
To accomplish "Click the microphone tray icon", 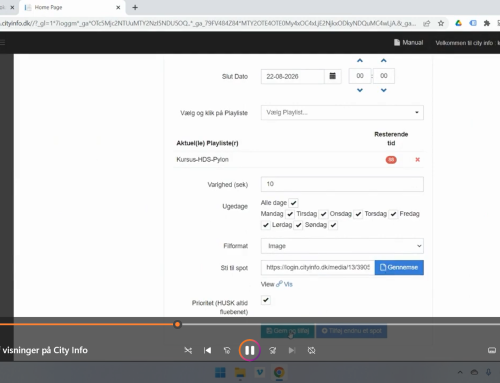I will pos(488,372).
